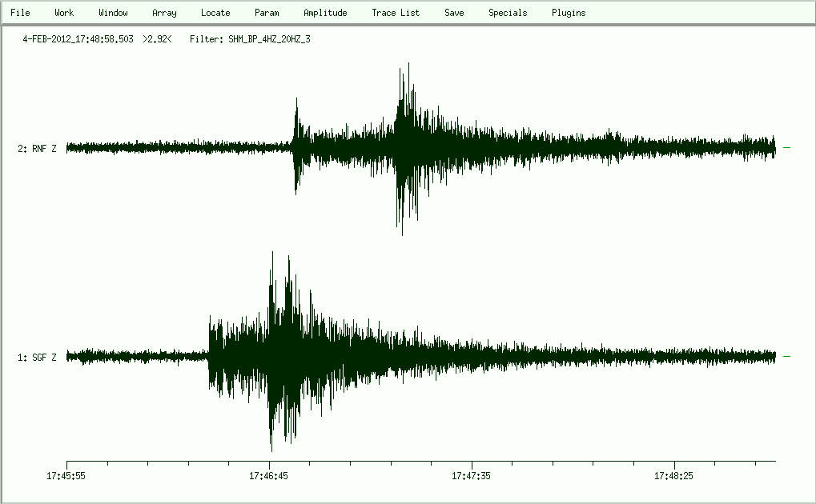Open the Param menu
Viewport: 816px width, 504px height.
click(267, 13)
